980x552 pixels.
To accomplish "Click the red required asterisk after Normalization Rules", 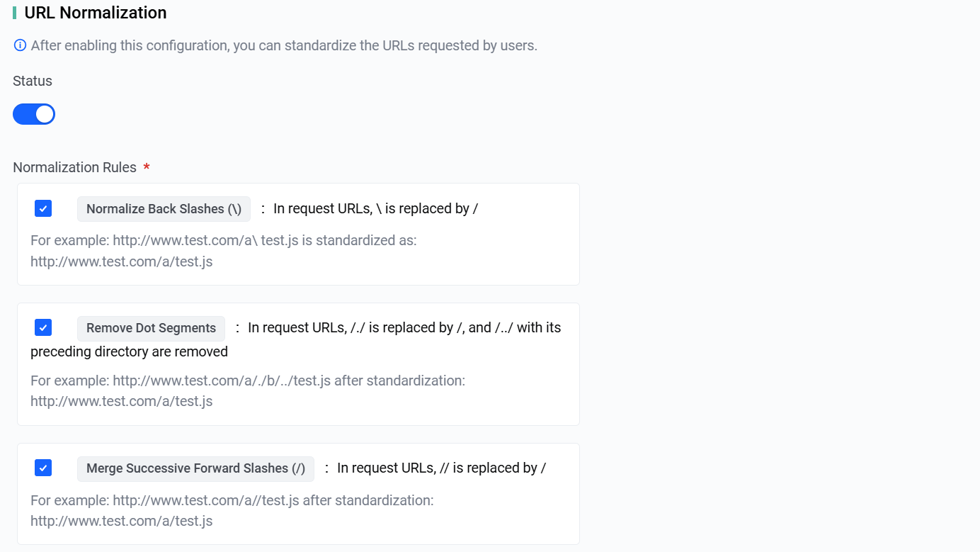I will click(147, 168).
